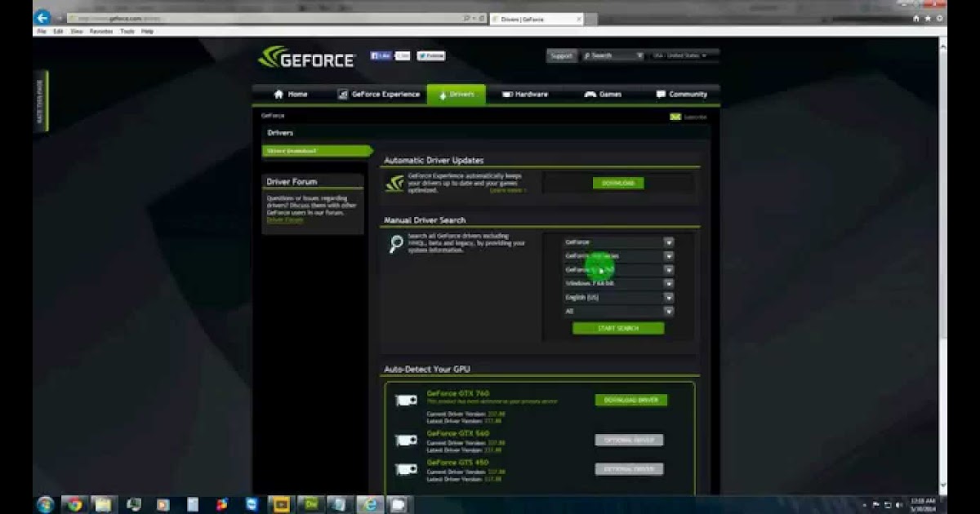Open the site search scope dropdown arrow
The height and width of the screenshot is (514, 980).
(x=639, y=55)
